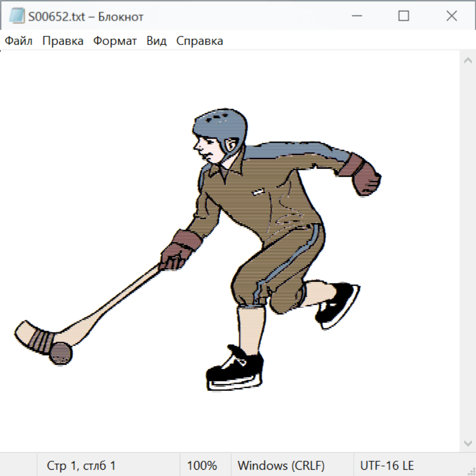Image resolution: width=476 pixels, height=476 pixels.
Task: Open the Вид menu
Action: [156, 41]
